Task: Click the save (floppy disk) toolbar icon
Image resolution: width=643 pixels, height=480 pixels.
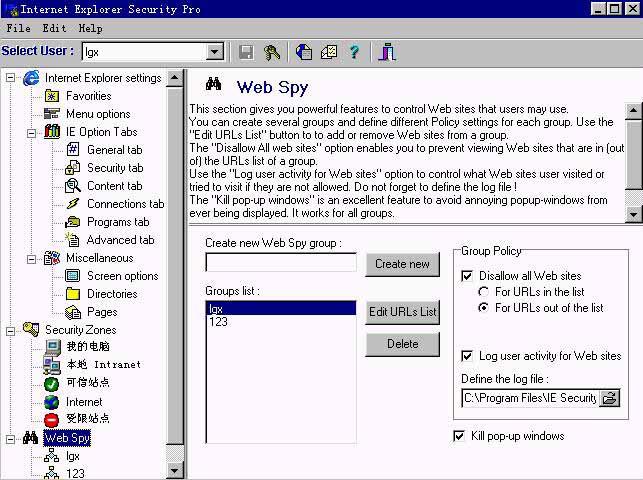Action: click(246, 52)
